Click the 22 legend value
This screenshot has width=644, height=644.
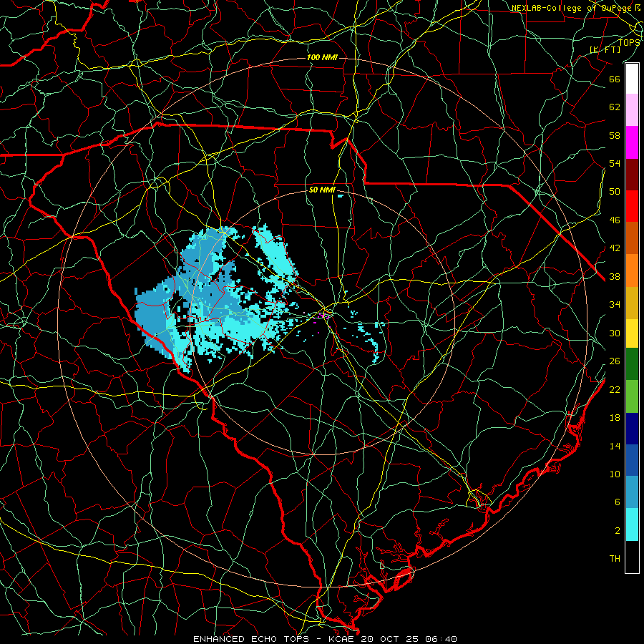(x=615, y=389)
